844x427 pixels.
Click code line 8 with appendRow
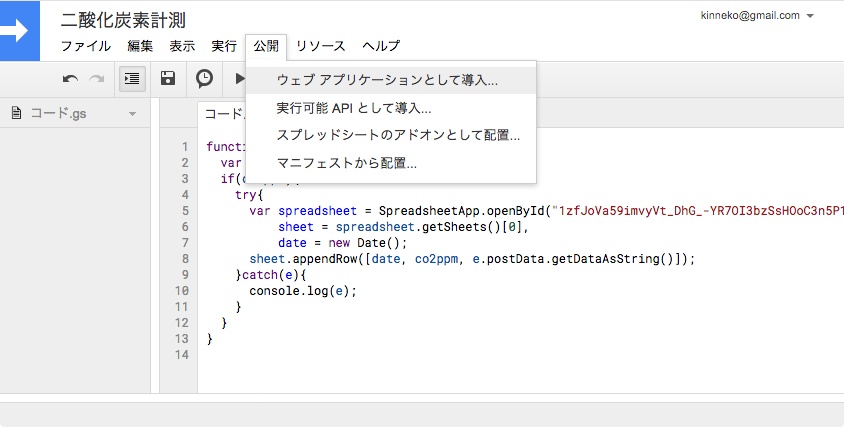click(471, 258)
